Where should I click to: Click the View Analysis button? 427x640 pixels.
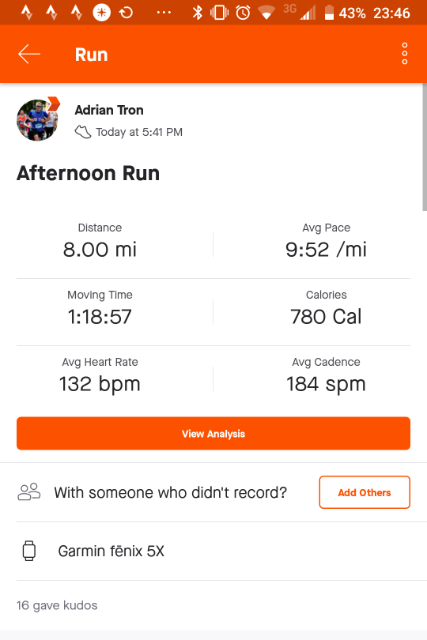click(214, 433)
